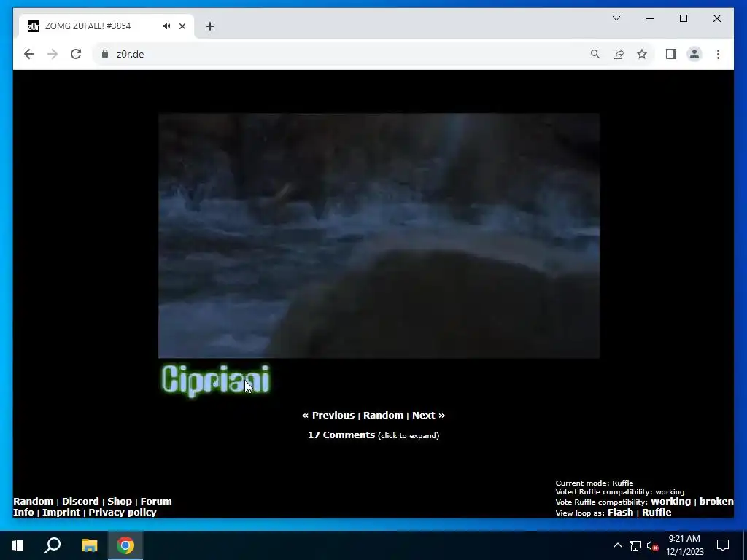This screenshot has height=560, width=747.
Task: Click the browser forward arrow
Action: click(x=53, y=54)
